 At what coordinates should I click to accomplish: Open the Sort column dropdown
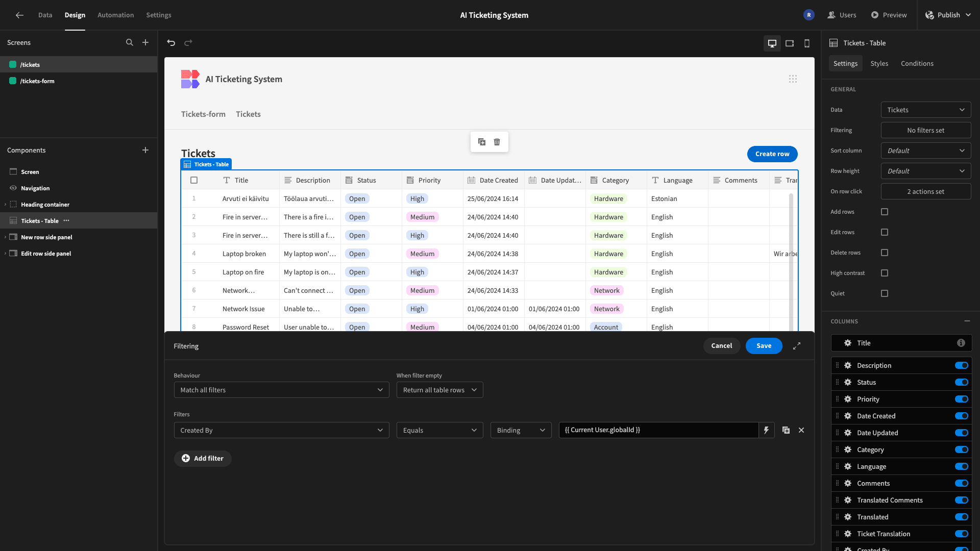[926, 151]
